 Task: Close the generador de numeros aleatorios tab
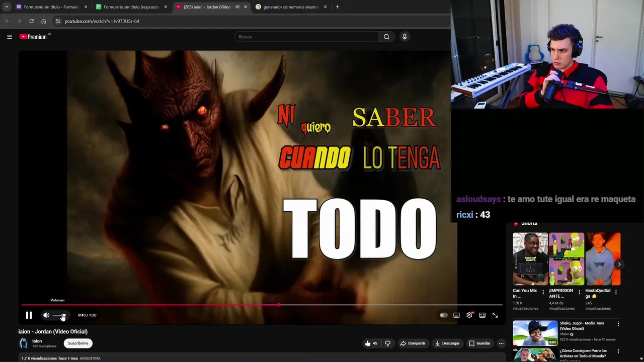point(325,7)
